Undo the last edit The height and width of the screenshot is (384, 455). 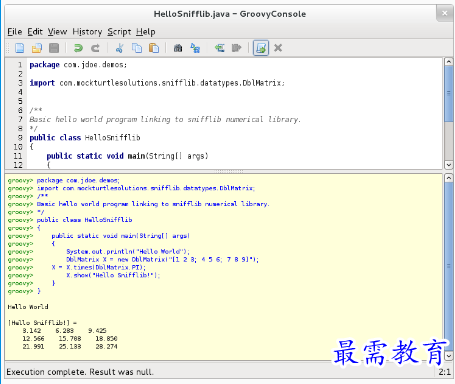tap(78, 48)
